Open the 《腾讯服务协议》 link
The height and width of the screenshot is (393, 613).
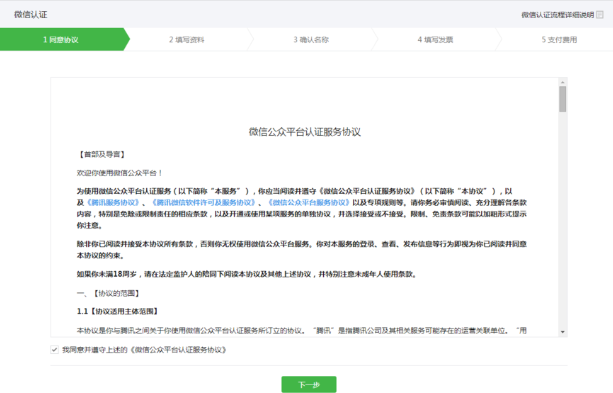[113, 203]
